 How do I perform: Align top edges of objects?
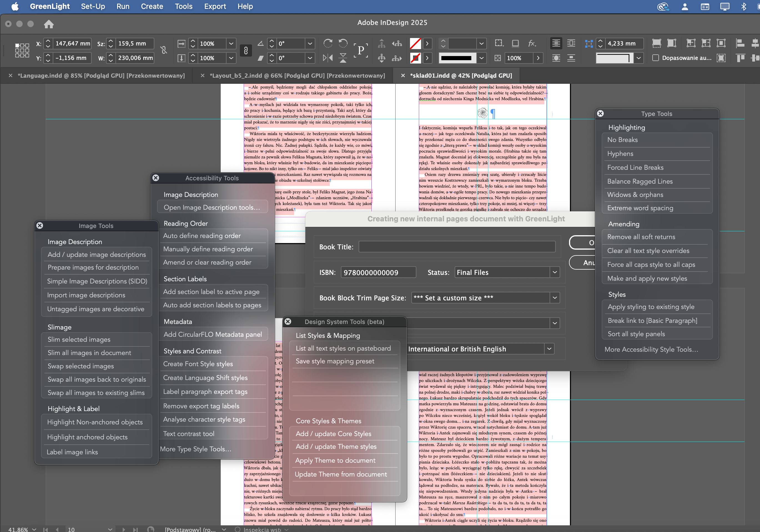pos(740,58)
